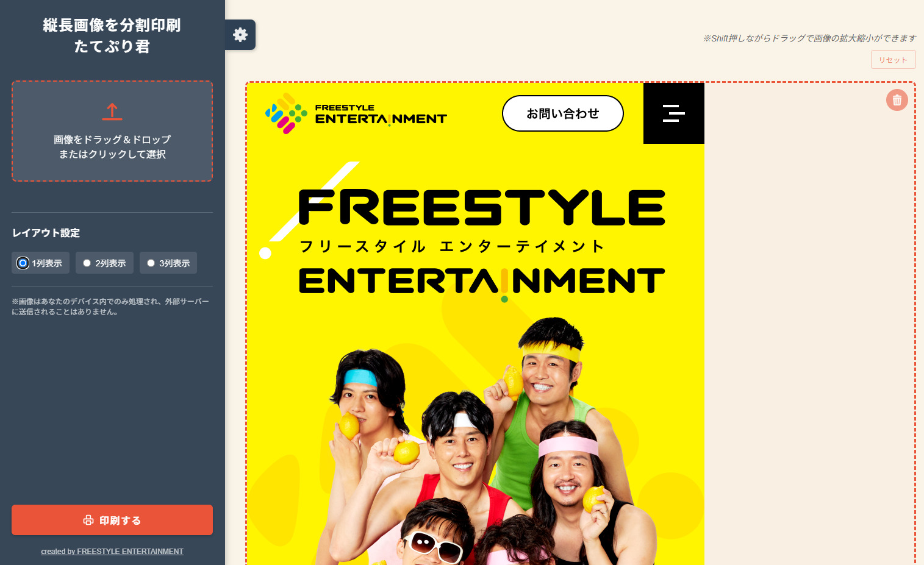Click the お問い合わせ button in the preview
Viewport: 924px width, 565px height.
562,113
